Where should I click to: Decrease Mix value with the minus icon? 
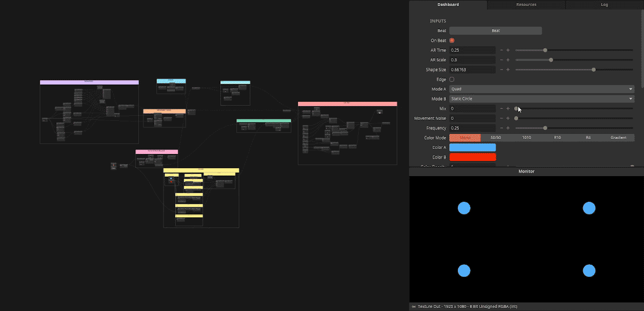pos(501,109)
